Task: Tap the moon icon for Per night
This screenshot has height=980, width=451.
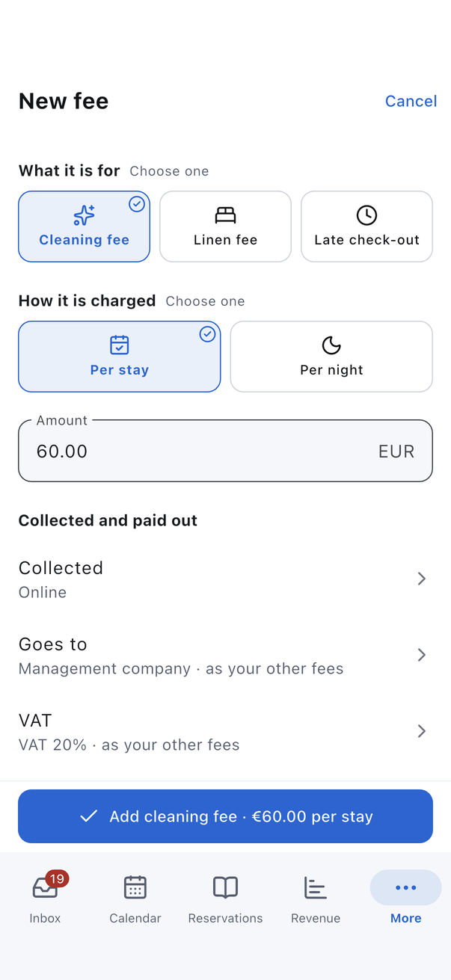Action: 331,345
